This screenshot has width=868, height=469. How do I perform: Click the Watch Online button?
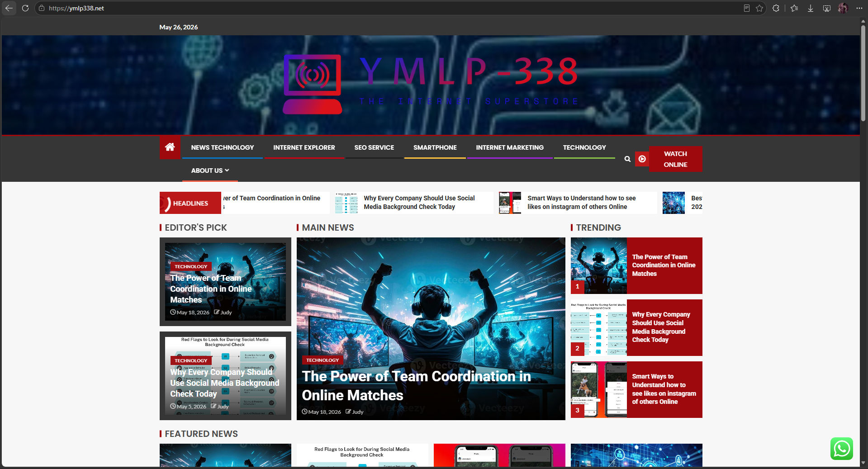click(x=675, y=159)
